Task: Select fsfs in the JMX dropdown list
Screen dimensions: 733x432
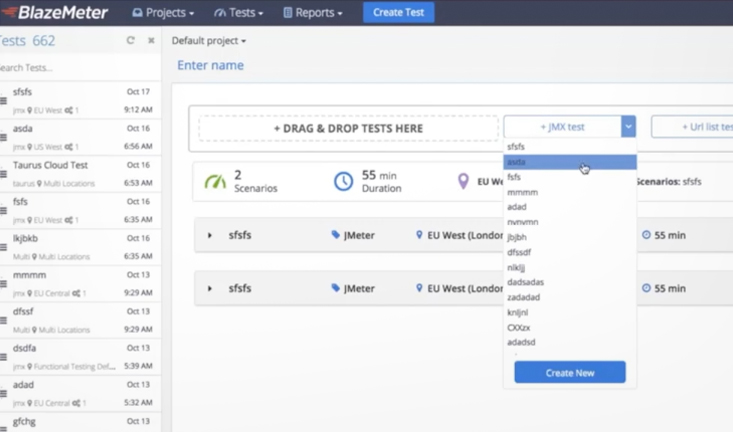Action: tap(570, 177)
